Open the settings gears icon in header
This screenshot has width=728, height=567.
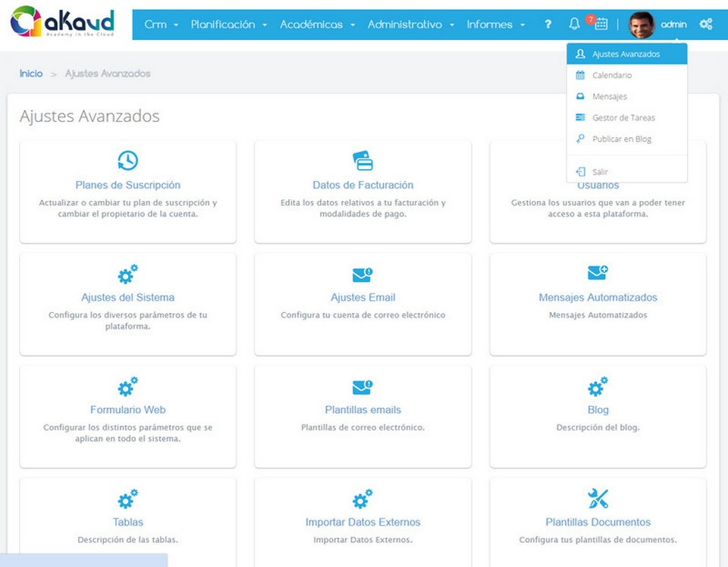[705, 24]
